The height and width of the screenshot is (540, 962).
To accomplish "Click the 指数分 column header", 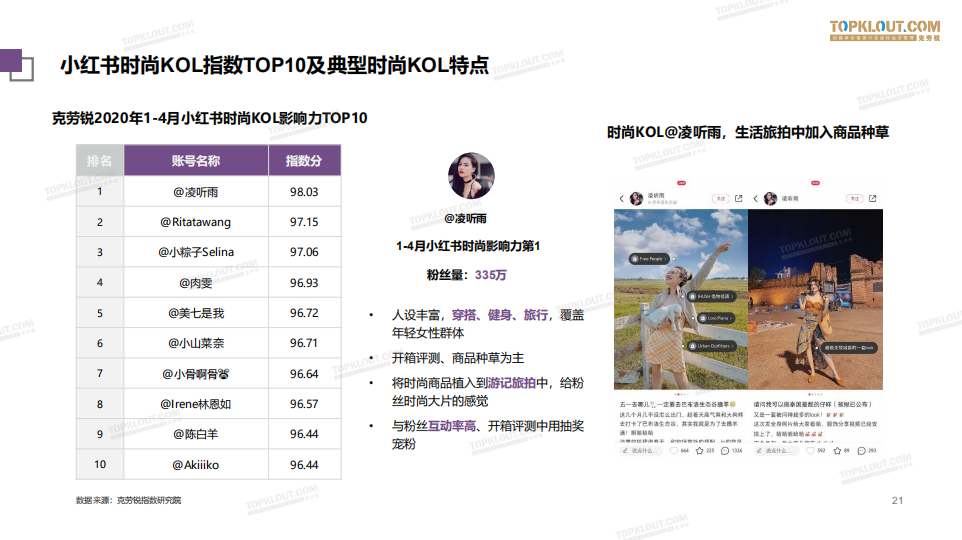I will click(x=304, y=161).
